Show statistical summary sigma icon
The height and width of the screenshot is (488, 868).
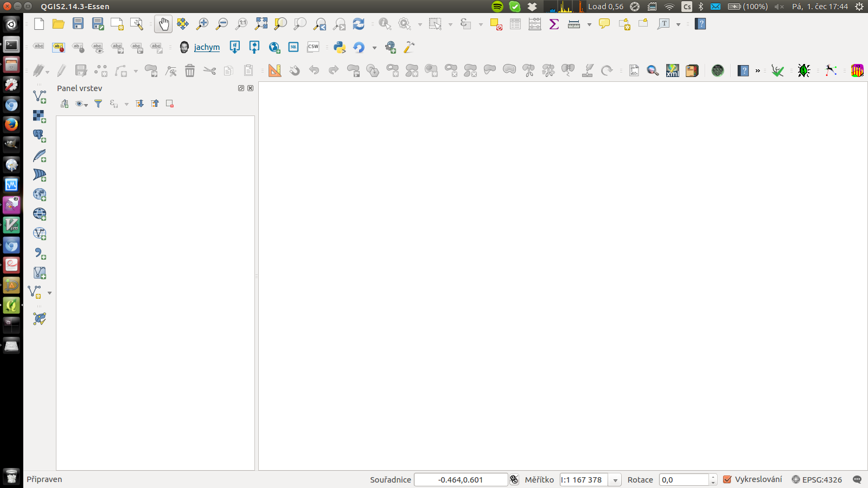(x=554, y=24)
